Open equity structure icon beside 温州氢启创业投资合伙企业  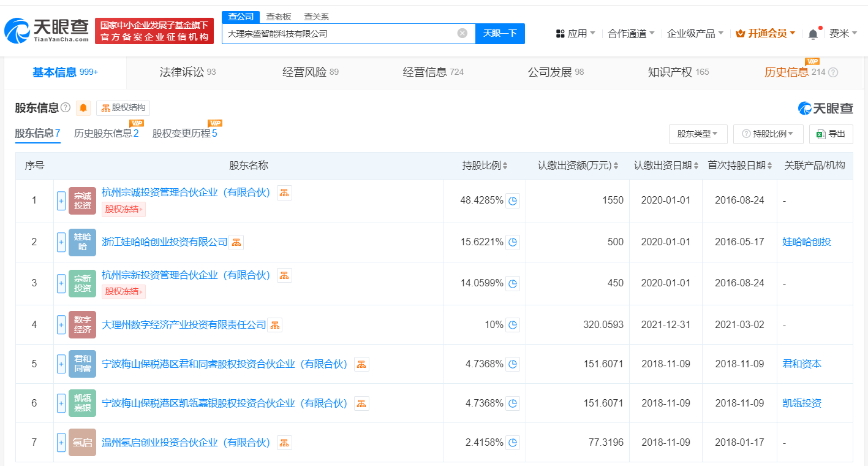pyautogui.click(x=284, y=443)
